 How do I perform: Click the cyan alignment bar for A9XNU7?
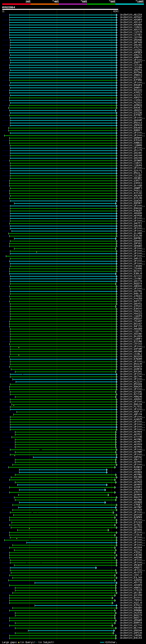coord(63,470)
